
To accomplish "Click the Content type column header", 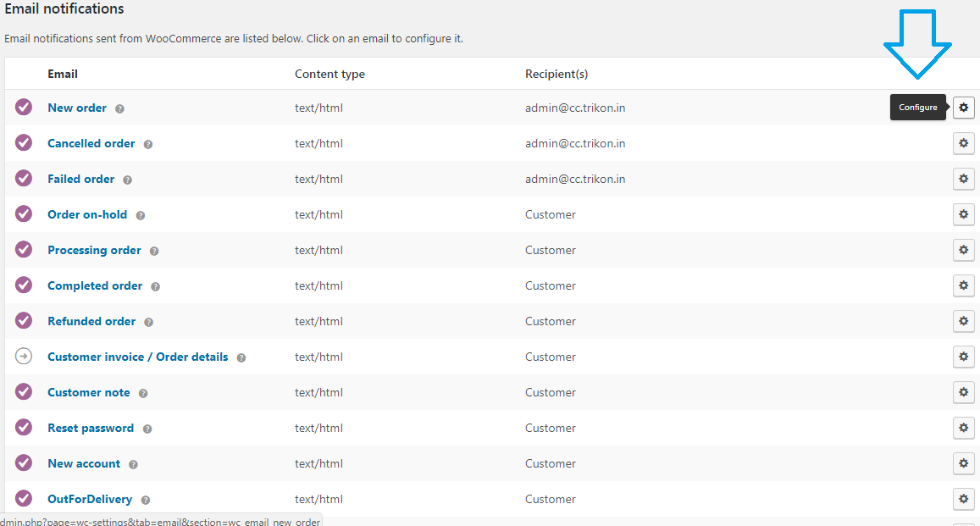I will pyautogui.click(x=330, y=74).
